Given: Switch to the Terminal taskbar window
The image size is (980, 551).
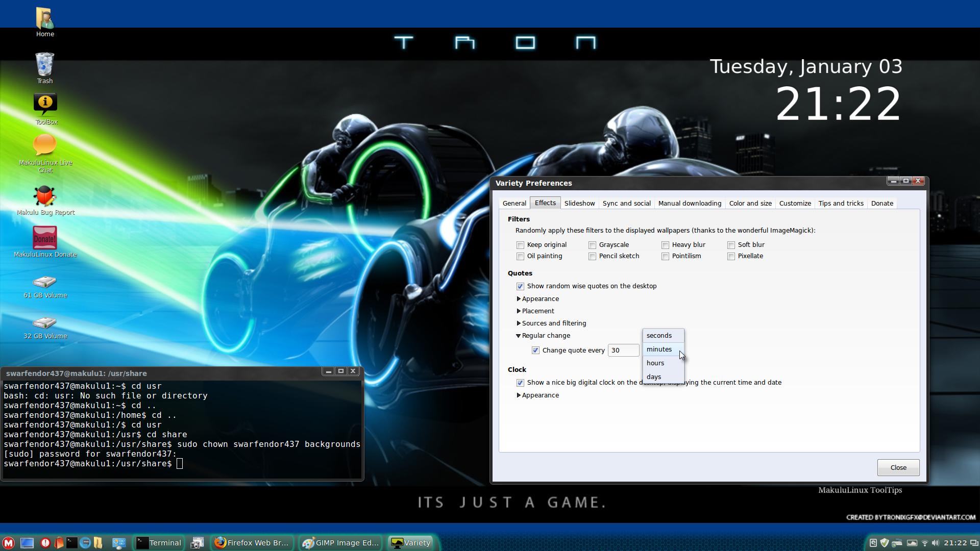Looking at the screenshot, I should (159, 543).
